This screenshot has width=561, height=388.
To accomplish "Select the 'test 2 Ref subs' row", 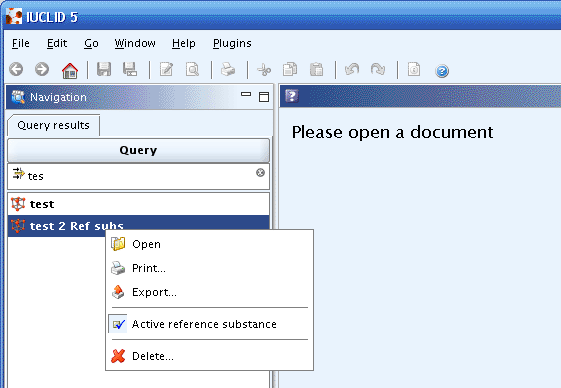I will (x=138, y=226).
